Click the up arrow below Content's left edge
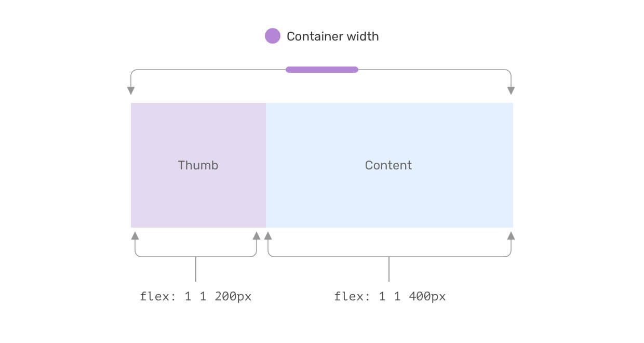The width and height of the screenshot is (644, 343). (x=268, y=236)
